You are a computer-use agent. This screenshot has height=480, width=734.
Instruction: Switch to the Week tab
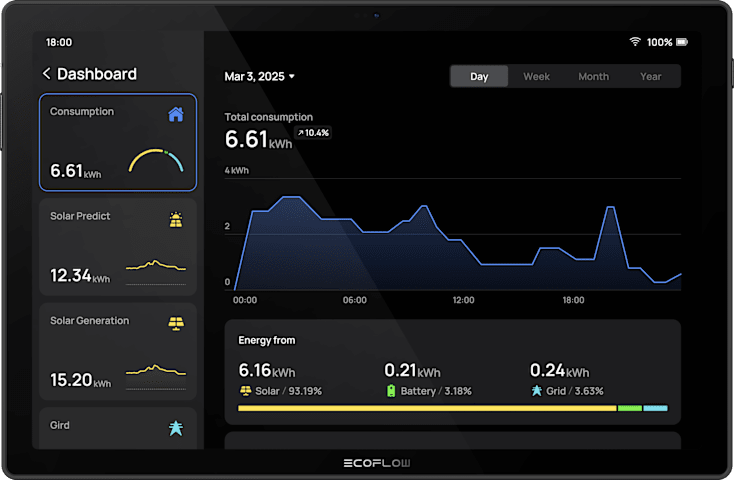[536, 77]
